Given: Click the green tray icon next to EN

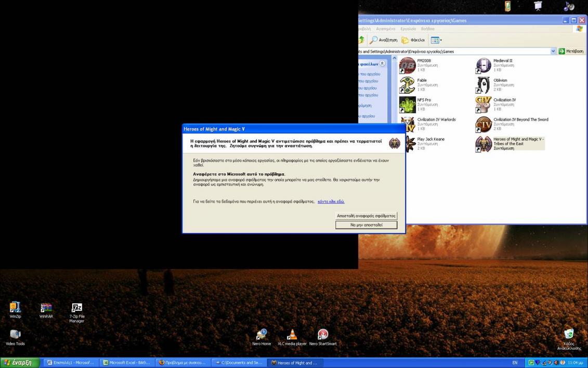Looking at the screenshot, I should (531, 363).
